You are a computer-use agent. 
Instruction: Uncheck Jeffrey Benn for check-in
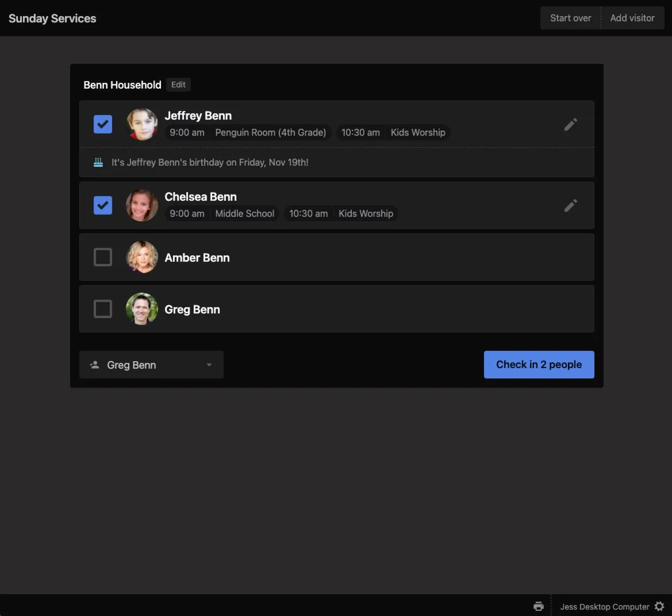[x=102, y=124]
